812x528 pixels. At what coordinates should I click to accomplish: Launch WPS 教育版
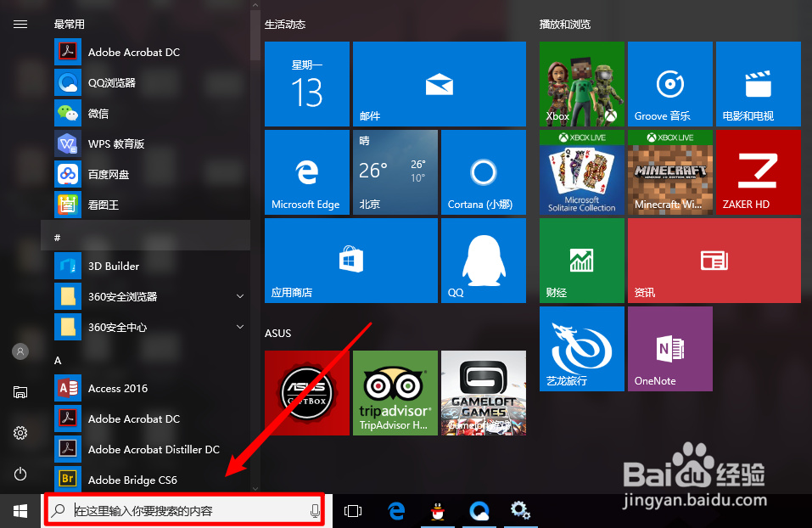click(x=146, y=144)
